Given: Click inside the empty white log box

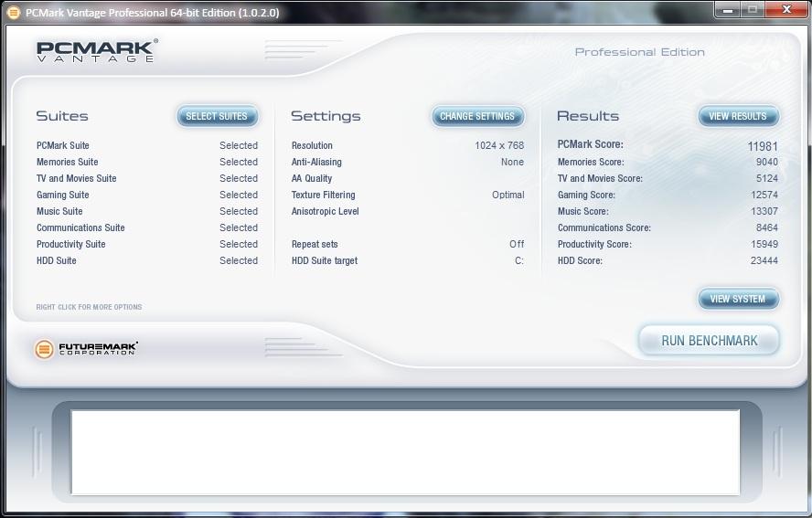Looking at the screenshot, I should tap(405, 451).
